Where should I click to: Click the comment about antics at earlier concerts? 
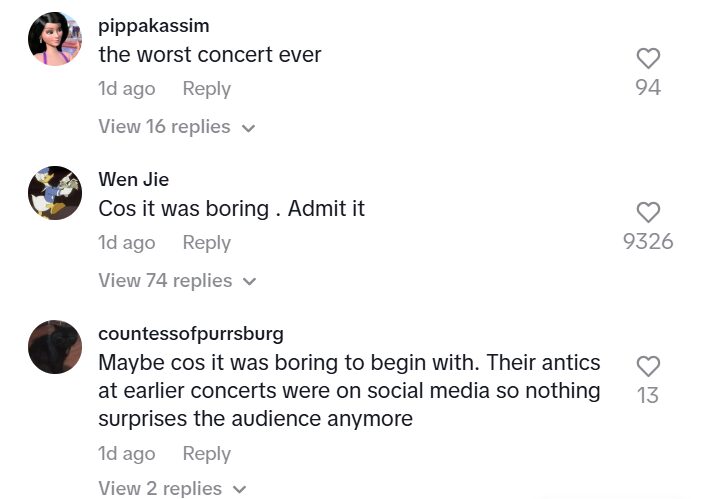[349, 390]
